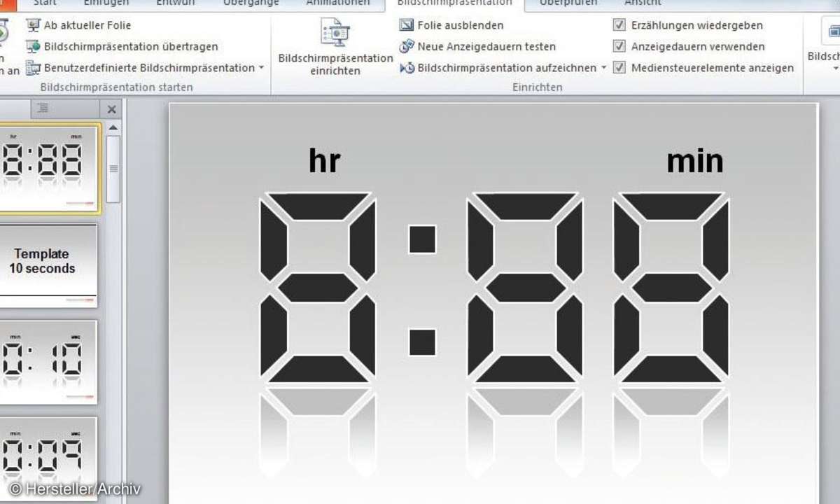Click Bildschirmpräsentation übertragen broadcast icon
Screen dimensions: 840x504
point(33,47)
